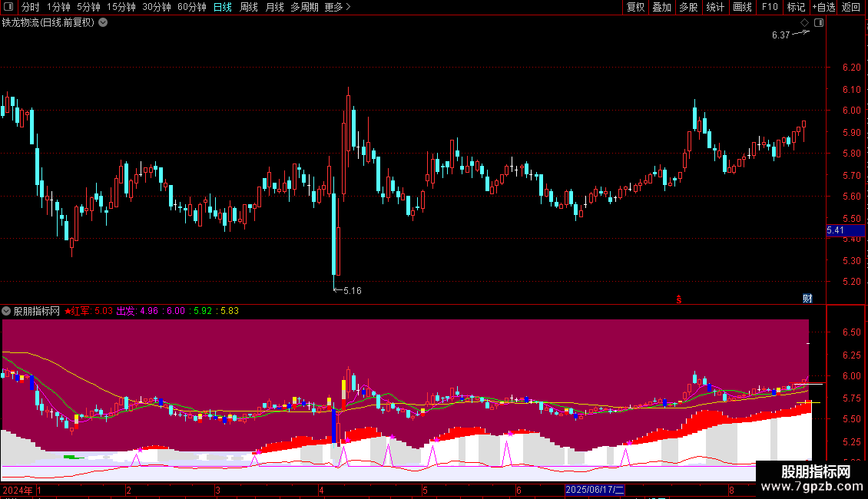Open the 多周期 multi-period view
868x499 pixels.
click(304, 7)
